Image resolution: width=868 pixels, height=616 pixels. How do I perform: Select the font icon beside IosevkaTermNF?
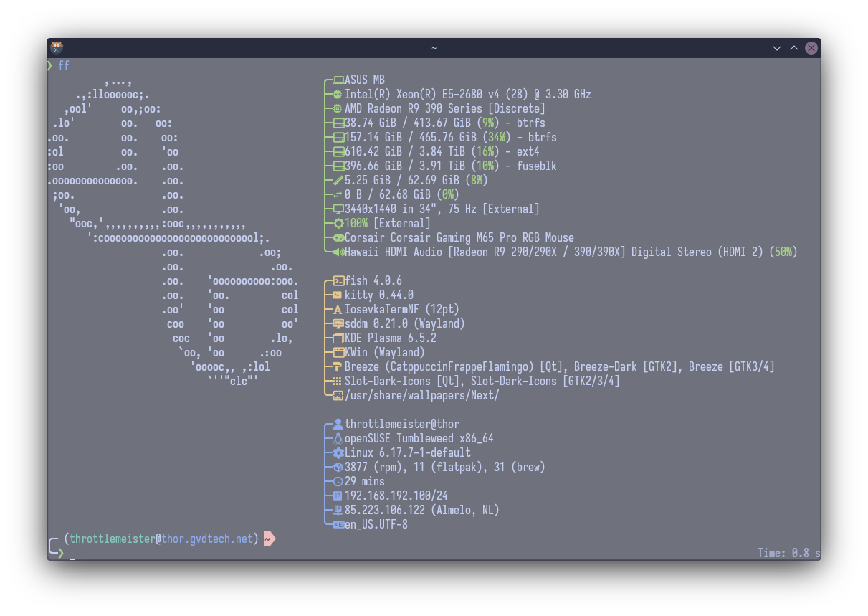336,309
